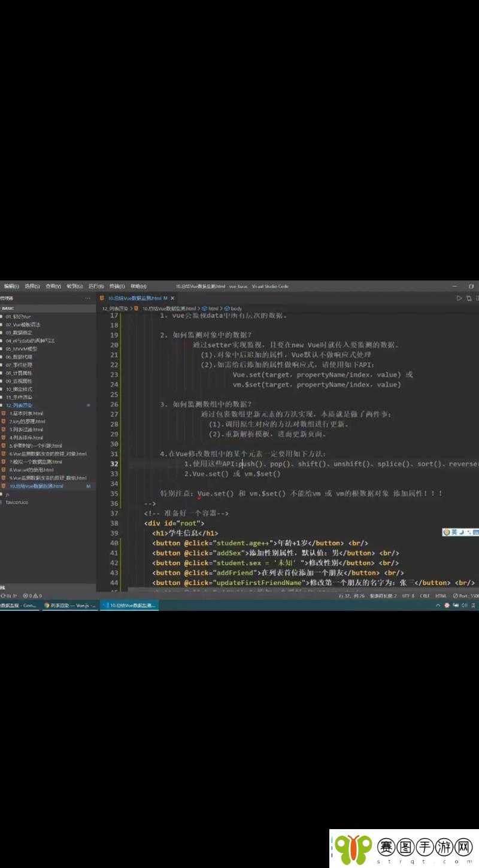Collapse the BASIC root folder header
The height and width of the screenshot is (868, 479).
(x=47, y=308)
